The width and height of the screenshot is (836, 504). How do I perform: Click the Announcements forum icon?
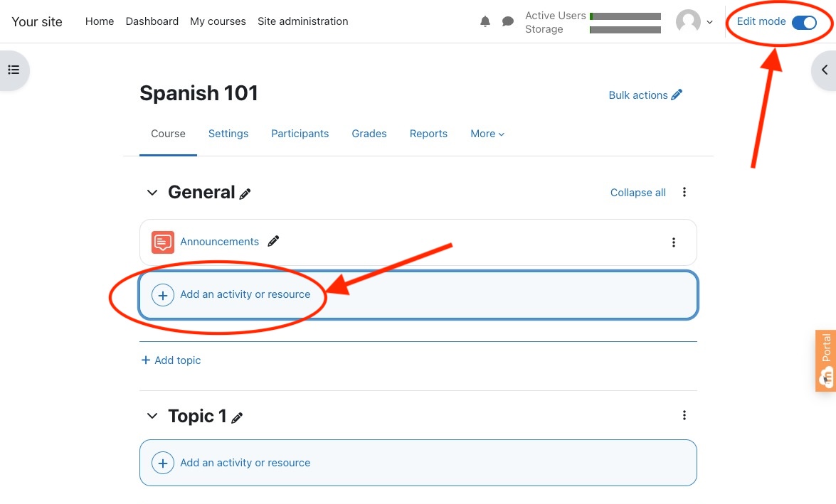(163, 242)
